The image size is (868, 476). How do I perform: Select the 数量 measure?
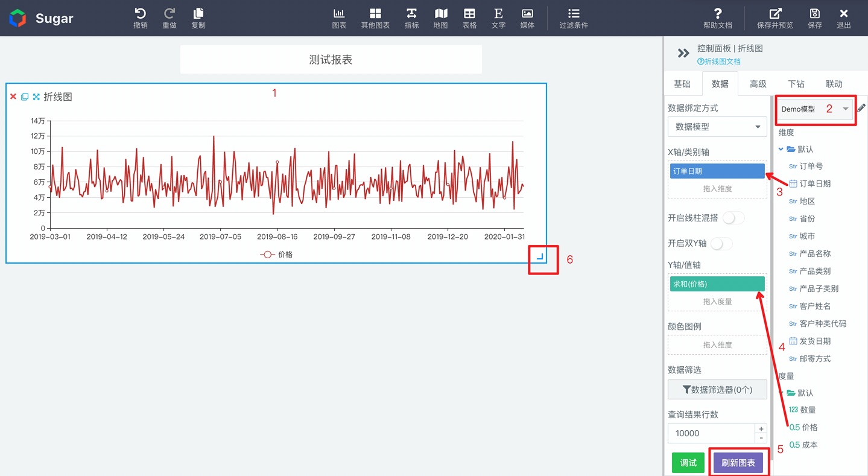tap(803, 410)
